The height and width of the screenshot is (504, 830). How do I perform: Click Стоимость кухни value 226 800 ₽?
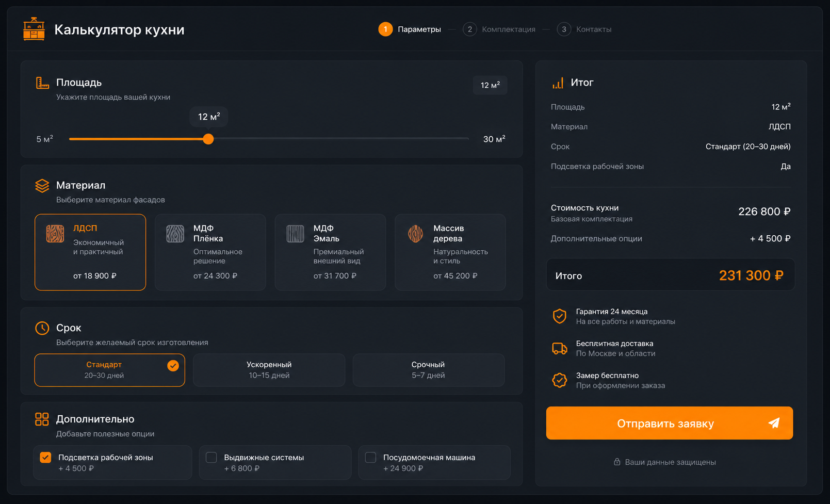click(764, 212)
